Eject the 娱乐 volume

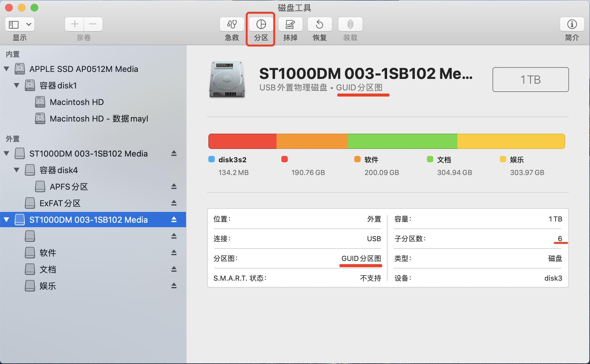(174, 286)
